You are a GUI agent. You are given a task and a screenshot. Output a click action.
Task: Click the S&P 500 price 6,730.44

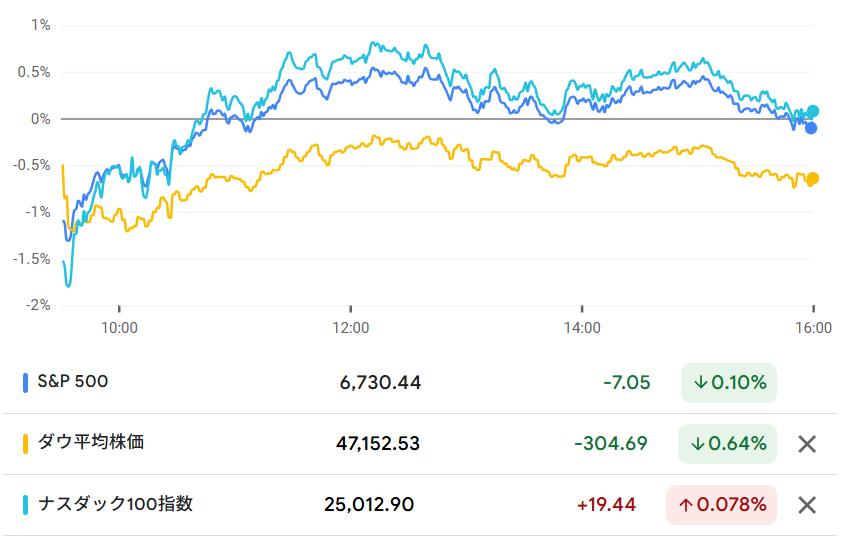tap(381, 383)
